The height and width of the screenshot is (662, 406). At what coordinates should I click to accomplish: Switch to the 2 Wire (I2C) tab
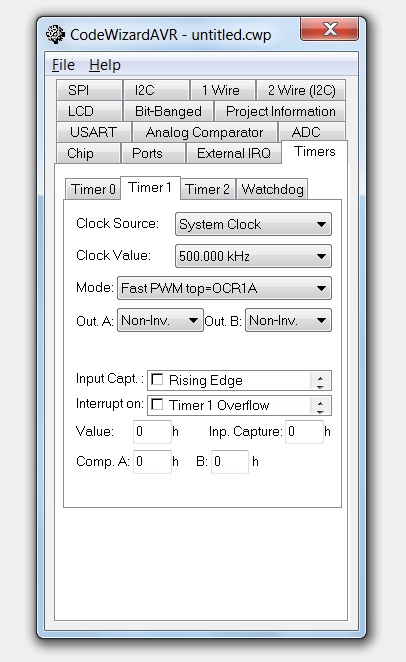pyautogui.click(x=301, y=90)
